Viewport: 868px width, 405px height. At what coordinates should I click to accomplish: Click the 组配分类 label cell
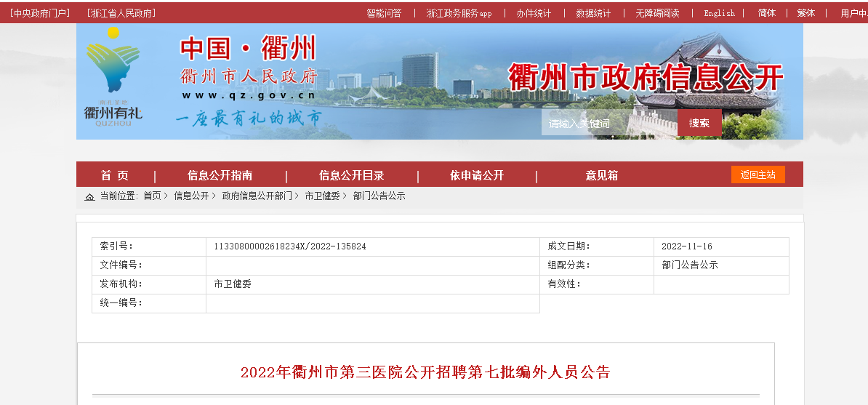(x=597, y=265)
